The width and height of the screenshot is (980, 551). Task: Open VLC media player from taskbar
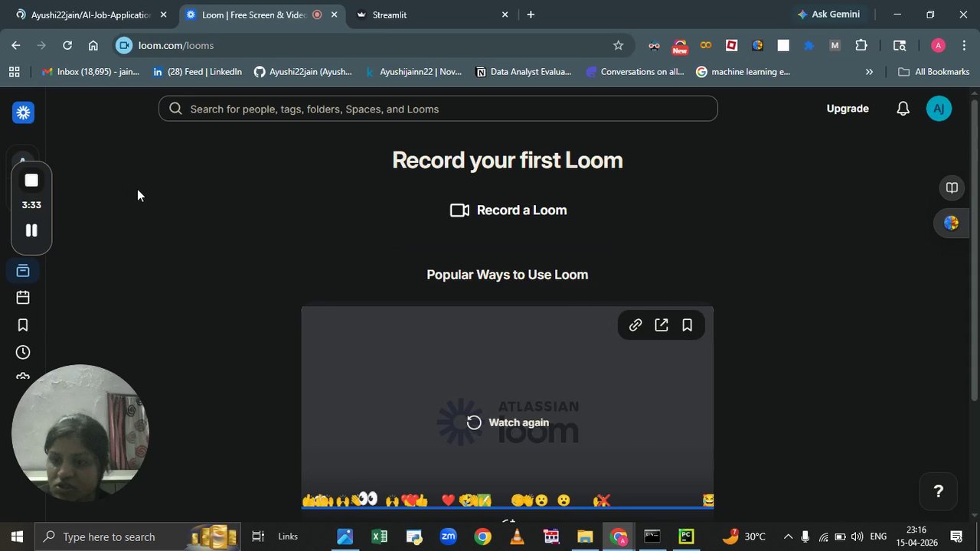[517, 536]
